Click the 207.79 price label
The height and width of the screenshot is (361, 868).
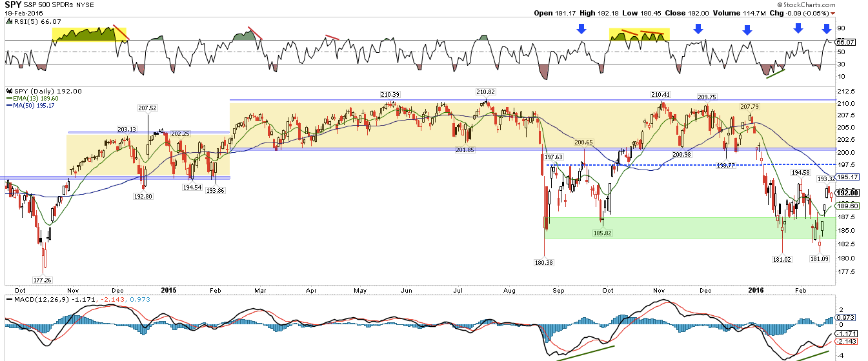749,106
